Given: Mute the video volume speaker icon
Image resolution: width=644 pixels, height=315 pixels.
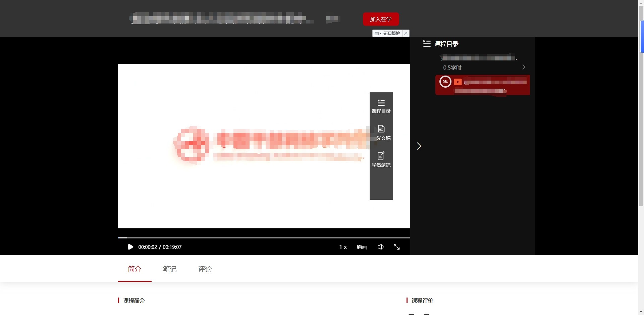Looking at the screenshot, I should [380, 247].
